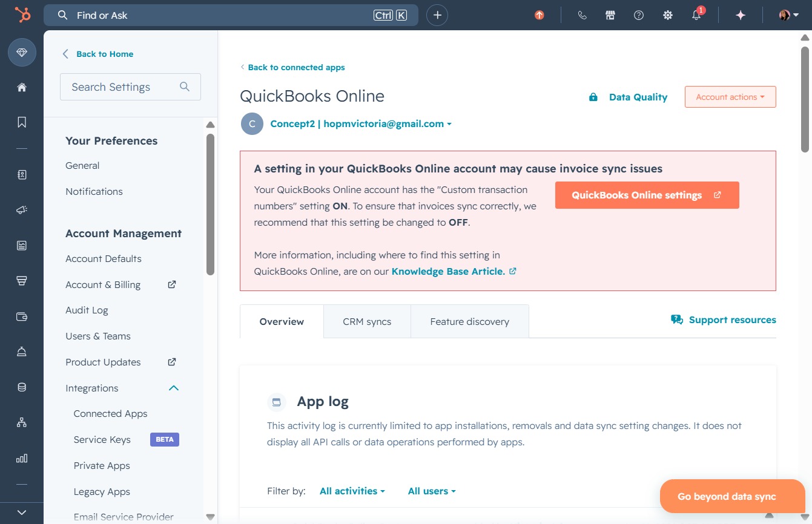Click the Find or Ask search bar
The image size is (812, 524).
231,15
